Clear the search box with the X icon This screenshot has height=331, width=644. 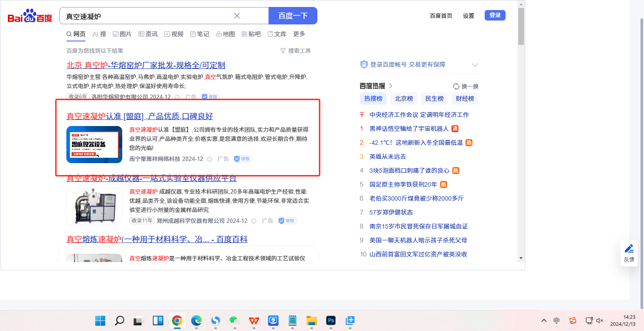[237, 16]
